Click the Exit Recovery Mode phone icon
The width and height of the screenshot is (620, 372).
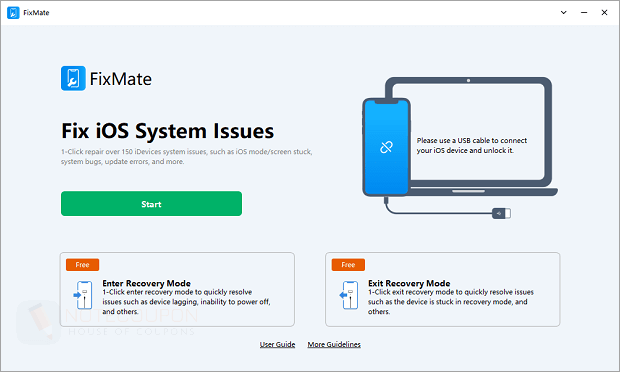pyautogui.click(x=349, y=295)
